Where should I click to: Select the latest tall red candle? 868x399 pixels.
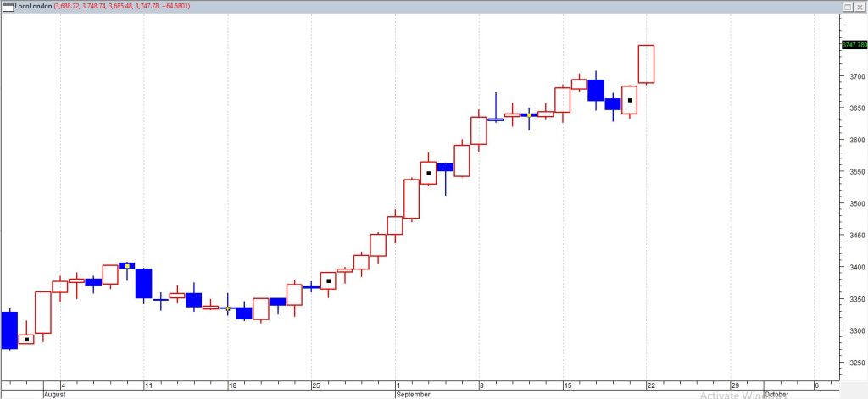[x=646, y=64]
